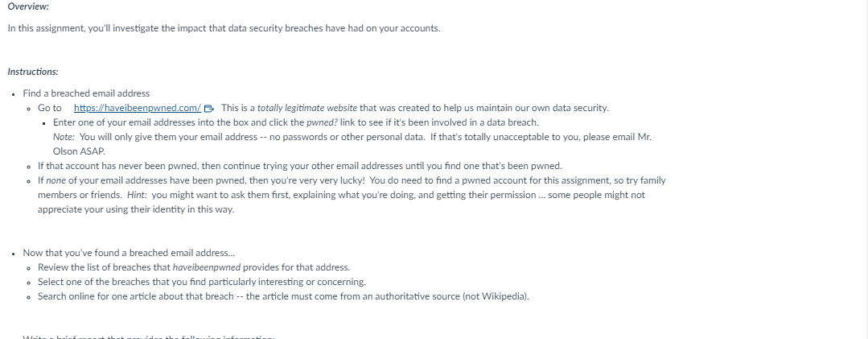This screenshot has height=339, width=868.
Task: Click the italic "totally legitimate website" phrase
Action: pos(307,108)
